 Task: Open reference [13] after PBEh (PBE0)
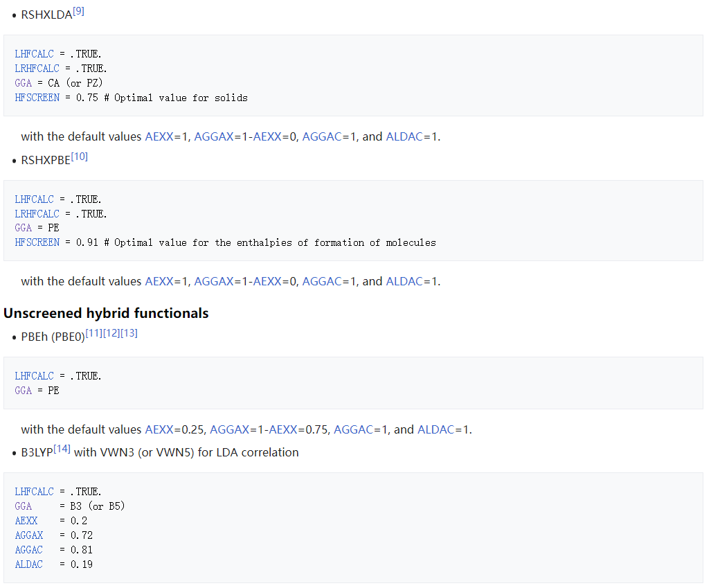click(x=129, y=333)
